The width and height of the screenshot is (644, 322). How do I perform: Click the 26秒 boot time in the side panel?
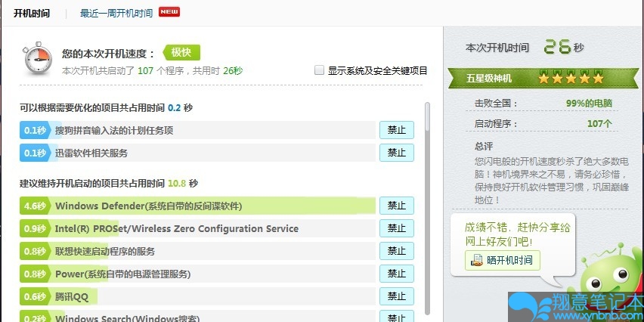click(x=564, y=47)
